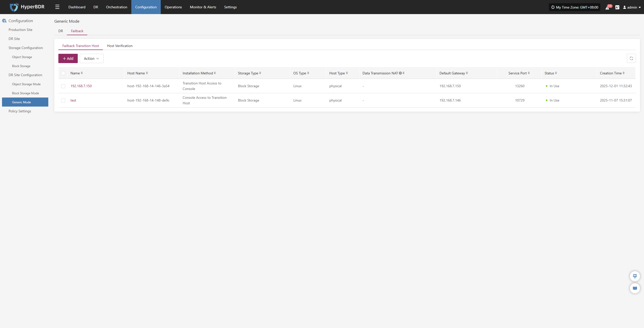The height and width of the screenshot is (328, 644).
Task: Switch to Host Verification tab
Action: click(120, 46)
